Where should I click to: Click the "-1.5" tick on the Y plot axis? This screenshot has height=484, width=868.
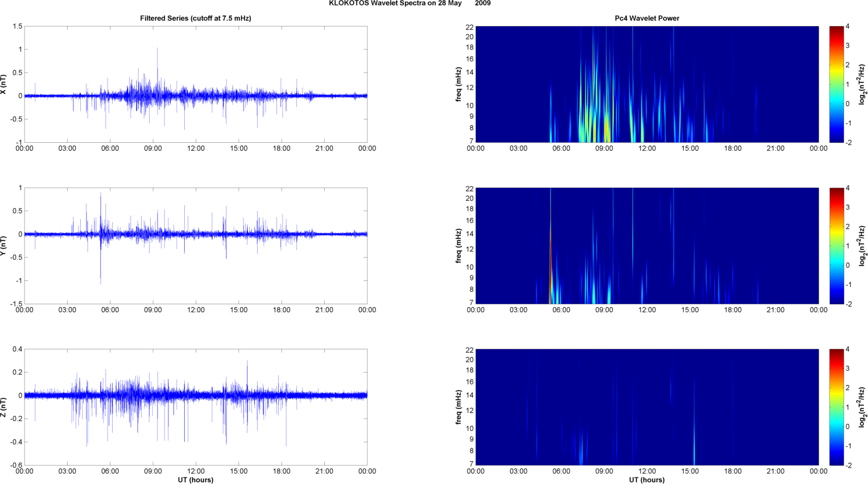[x=15, y=304]
